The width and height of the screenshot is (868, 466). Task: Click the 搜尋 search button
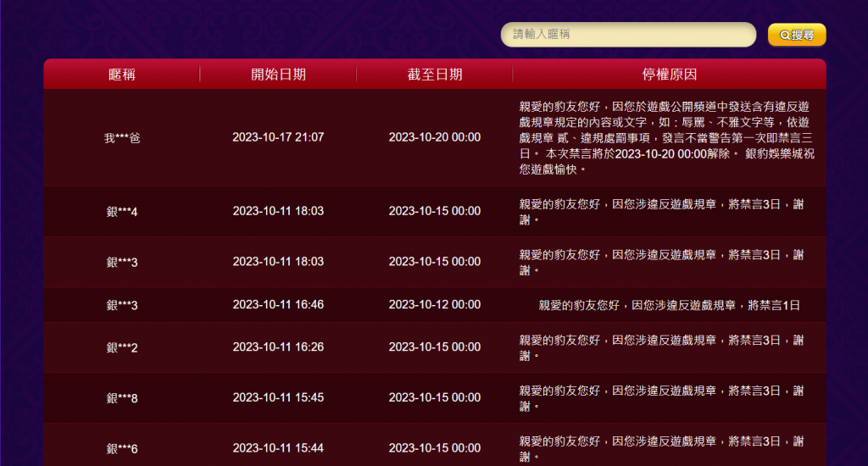(797, 35)
